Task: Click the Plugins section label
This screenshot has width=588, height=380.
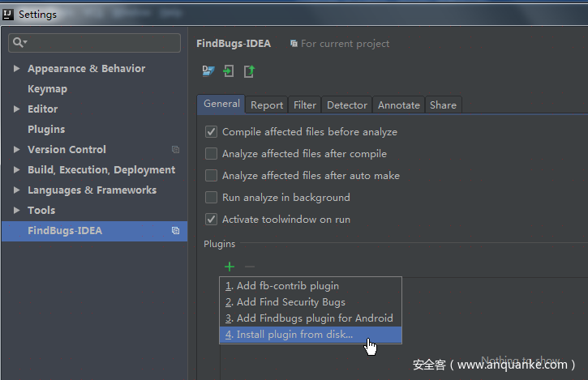Action: 219,244
